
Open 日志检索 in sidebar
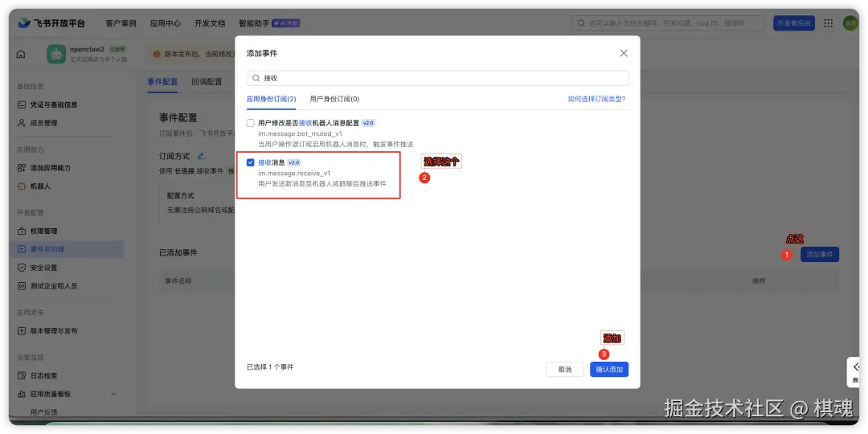point(43,376)
